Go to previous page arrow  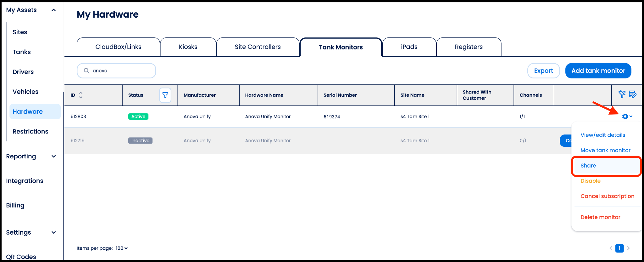coord(611,248)
